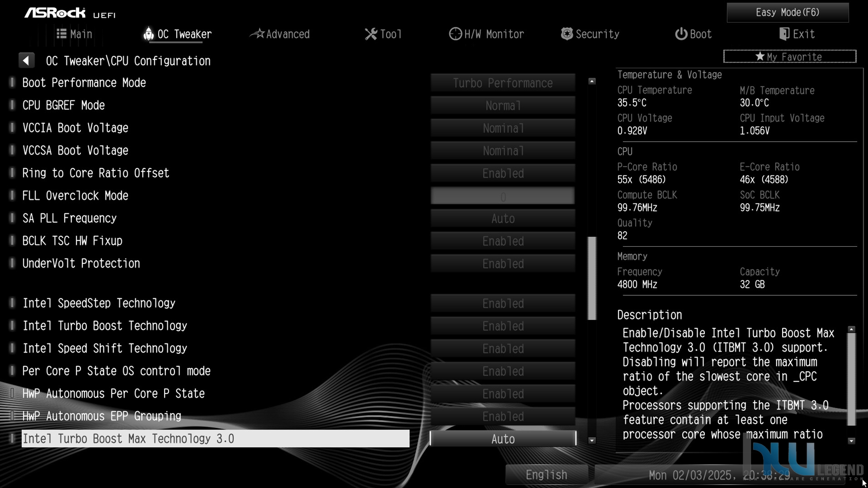The height and width of the screenshot is (488, 868).
Task: Toggle Ring to Core Ratio Offset value
Action: click(503, 173)
